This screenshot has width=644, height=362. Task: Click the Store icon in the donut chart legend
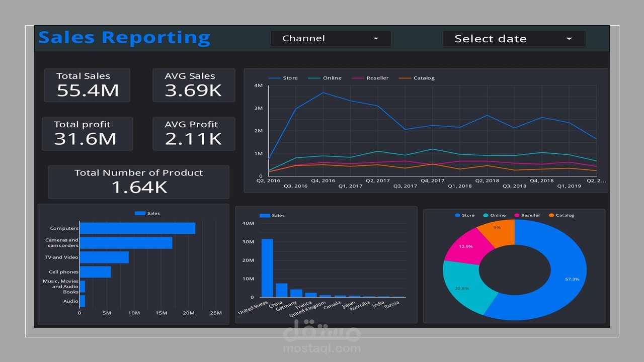point(457,215)
